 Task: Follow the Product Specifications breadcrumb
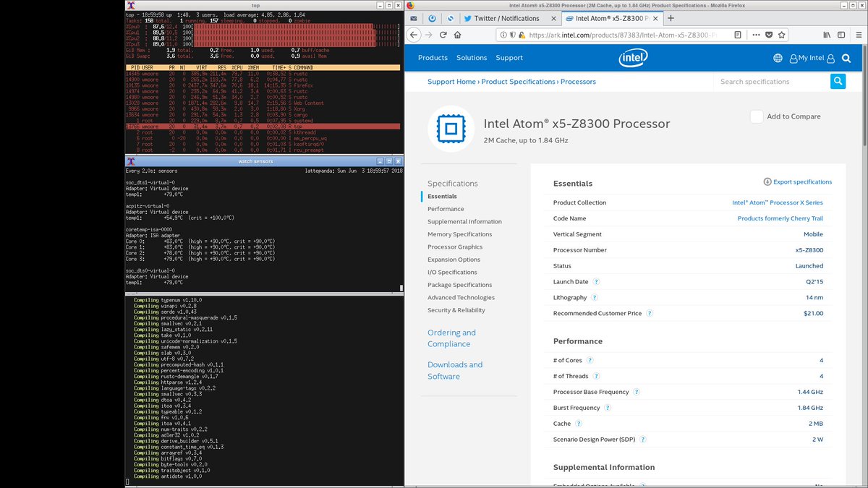click(x=519, y=82)
